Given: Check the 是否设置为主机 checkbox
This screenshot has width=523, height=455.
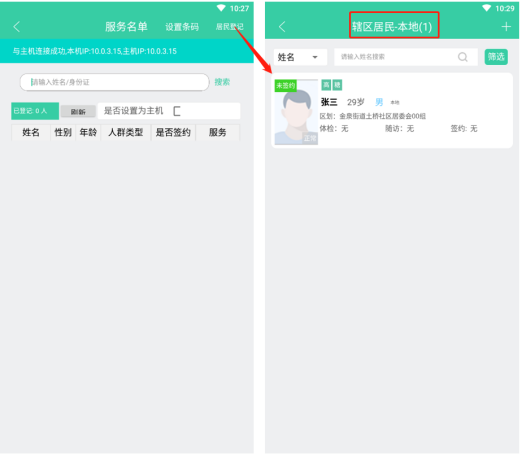Looking at the screenshot, I should click(177, 111).
